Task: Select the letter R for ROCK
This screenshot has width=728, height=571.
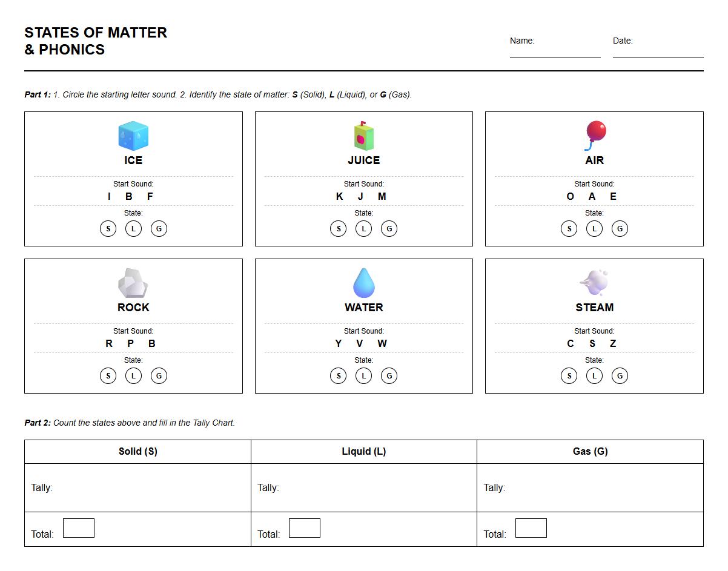Action: pos(109,343)
